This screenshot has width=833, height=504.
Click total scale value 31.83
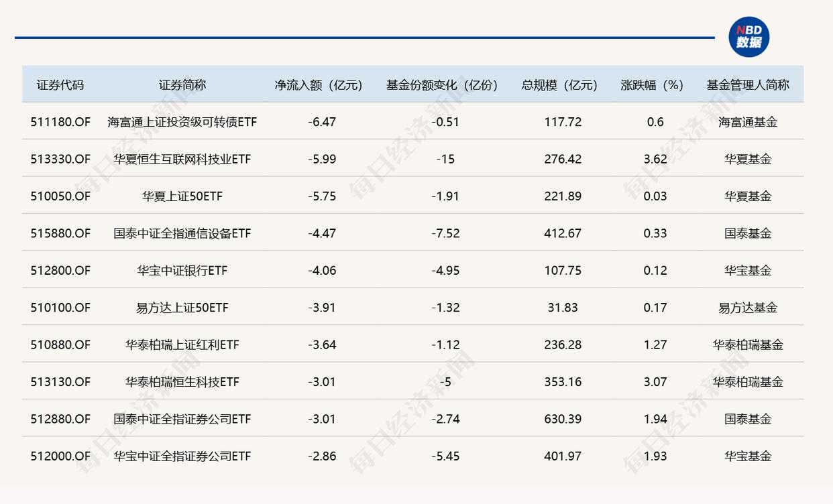(x=563, y=308)
